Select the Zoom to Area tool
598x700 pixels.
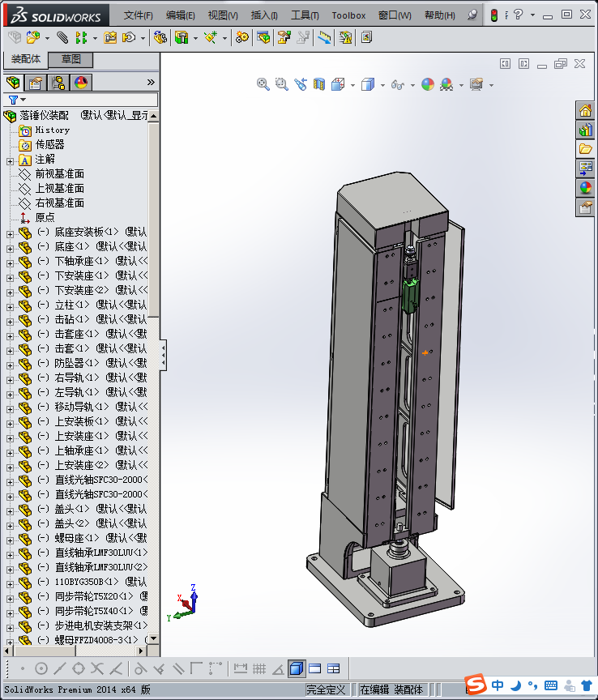[x=282, y=84]
